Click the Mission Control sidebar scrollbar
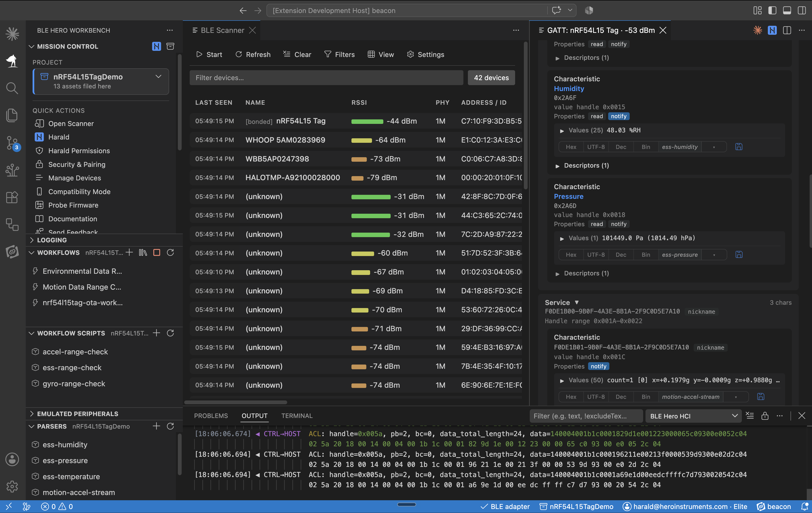 tap(180, 102)
